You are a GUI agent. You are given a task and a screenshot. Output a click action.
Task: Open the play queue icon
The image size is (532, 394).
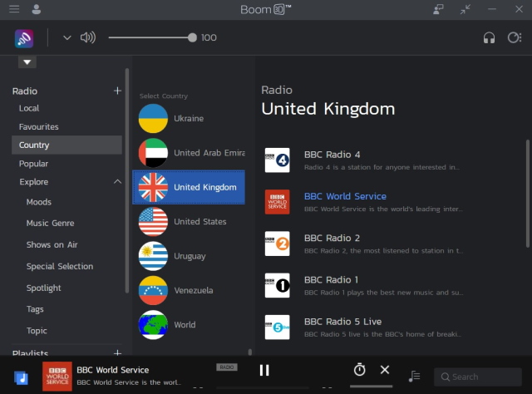414,377
